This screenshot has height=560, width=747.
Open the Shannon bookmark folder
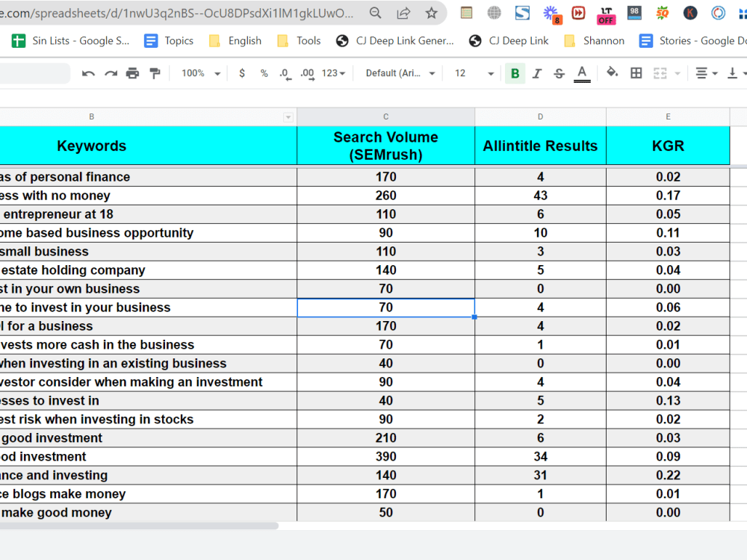click(594, 41)
